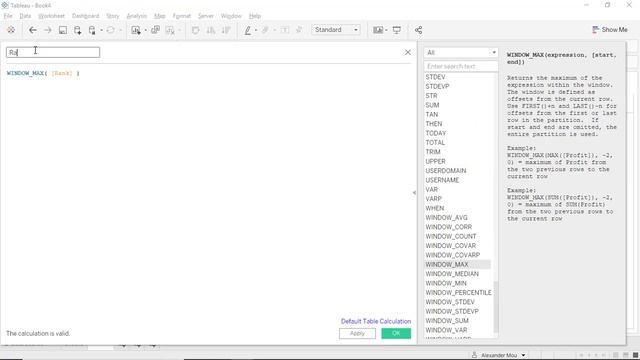Expand the Clear Sheet dropdown arrow
640x360 pixels.
click(180, 30)
